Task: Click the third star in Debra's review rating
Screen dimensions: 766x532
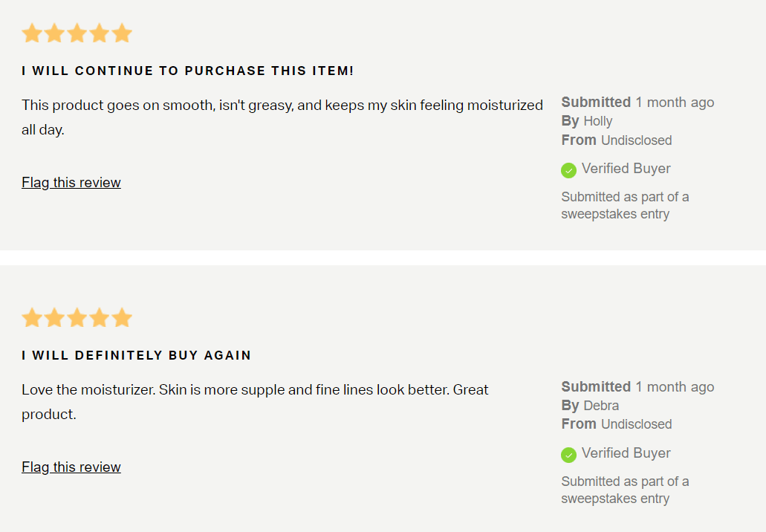Action: click(x=77, y=318)
